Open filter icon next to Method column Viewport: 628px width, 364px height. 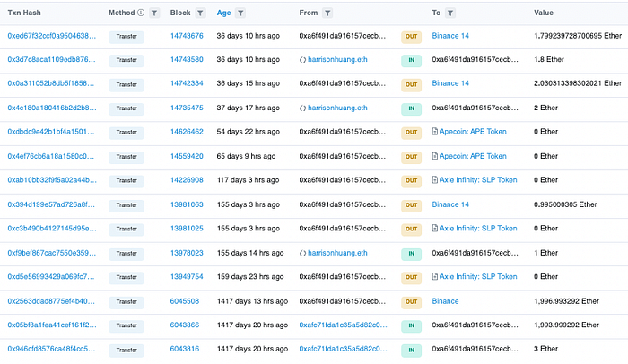tap(154, 13)
